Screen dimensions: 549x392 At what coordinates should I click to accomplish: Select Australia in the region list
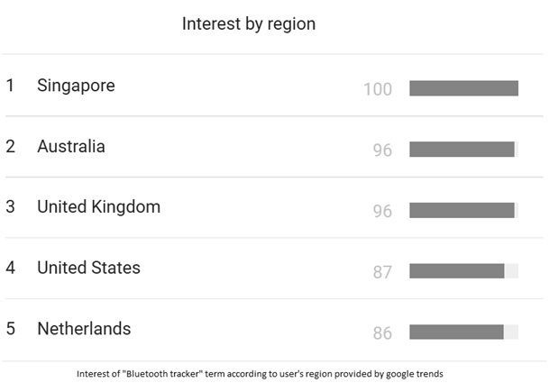(71, 146)
